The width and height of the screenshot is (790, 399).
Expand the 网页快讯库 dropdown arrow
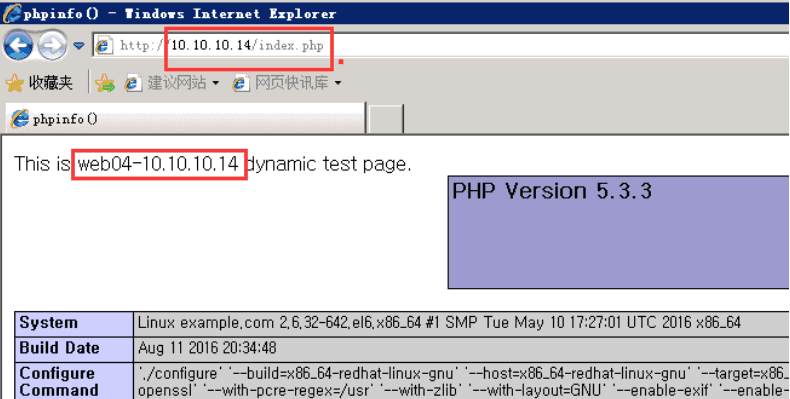click(338, 83)
